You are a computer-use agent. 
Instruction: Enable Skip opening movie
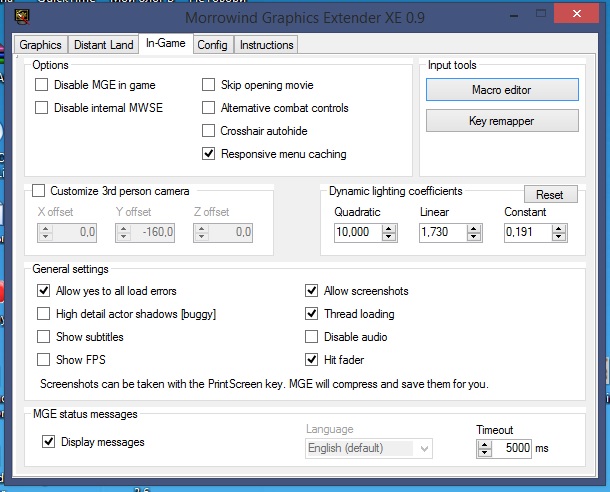pyautogui.click(x=209, y=84)
